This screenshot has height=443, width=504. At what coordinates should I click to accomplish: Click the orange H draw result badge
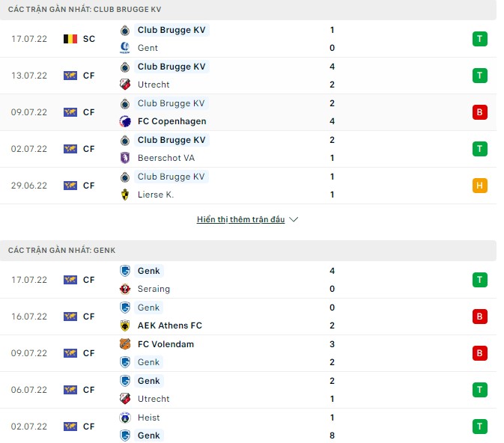pos(479,186)
